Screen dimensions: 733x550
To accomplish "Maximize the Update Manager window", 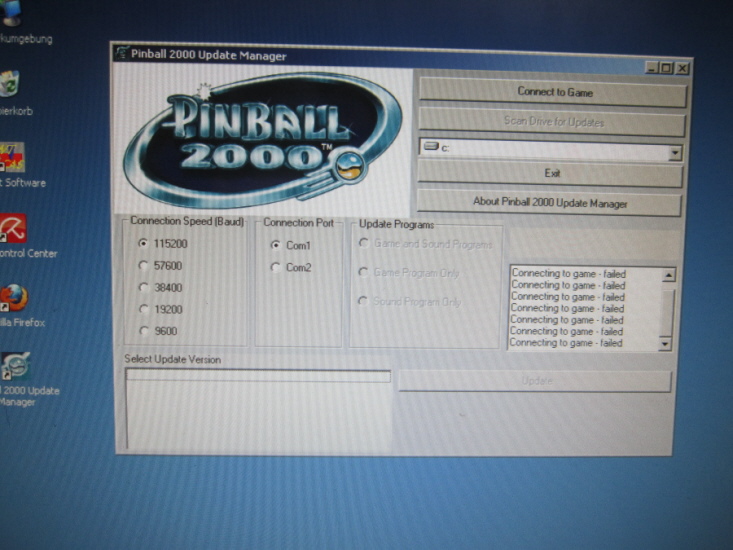I will 667,68.
